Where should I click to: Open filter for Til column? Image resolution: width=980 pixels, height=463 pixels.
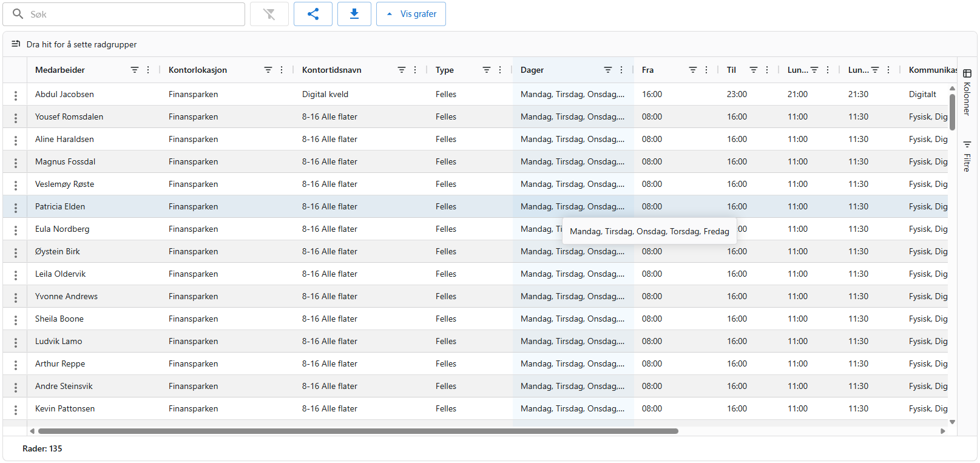pyautogui.click(x=754, y=70)
